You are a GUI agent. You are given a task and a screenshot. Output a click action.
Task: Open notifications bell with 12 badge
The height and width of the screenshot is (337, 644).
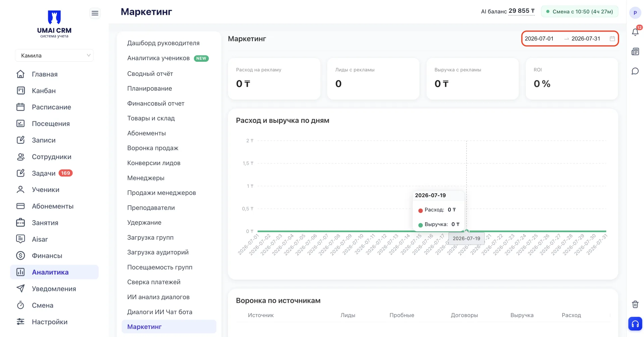[635, 32]
